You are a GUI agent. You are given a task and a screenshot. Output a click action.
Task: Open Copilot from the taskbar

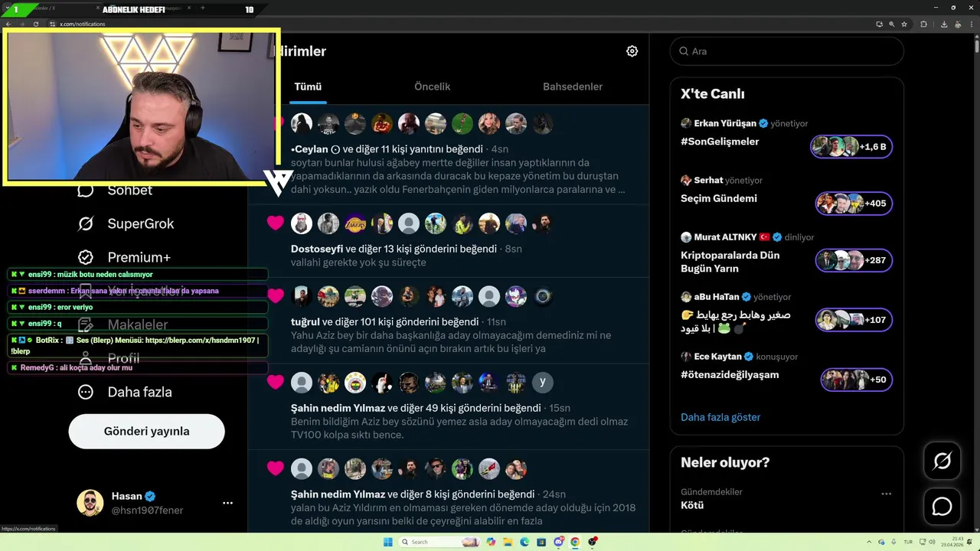pos(491,542)
